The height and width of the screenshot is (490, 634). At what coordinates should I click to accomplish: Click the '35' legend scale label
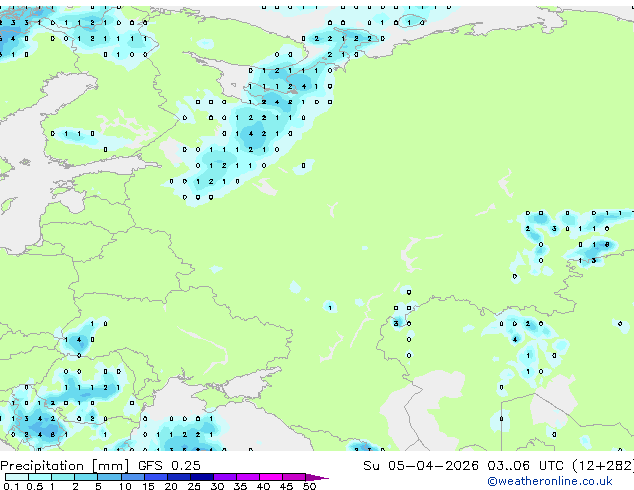[240, 486]
